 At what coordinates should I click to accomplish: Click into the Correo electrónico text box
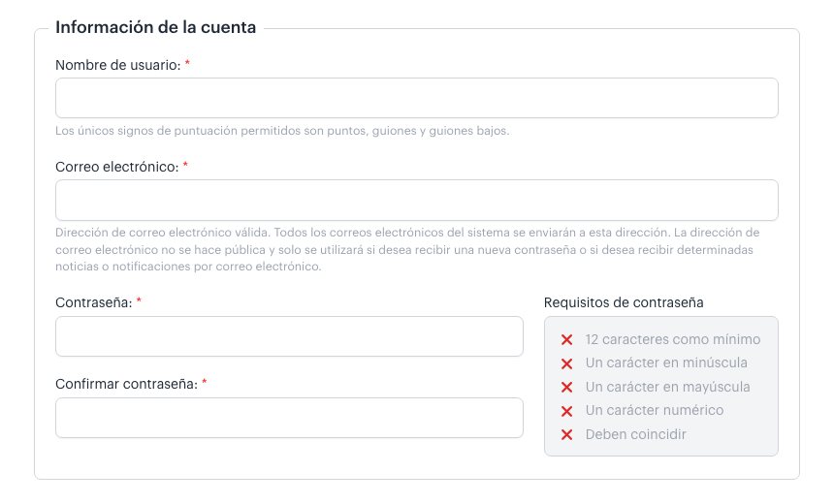(417, 201)
